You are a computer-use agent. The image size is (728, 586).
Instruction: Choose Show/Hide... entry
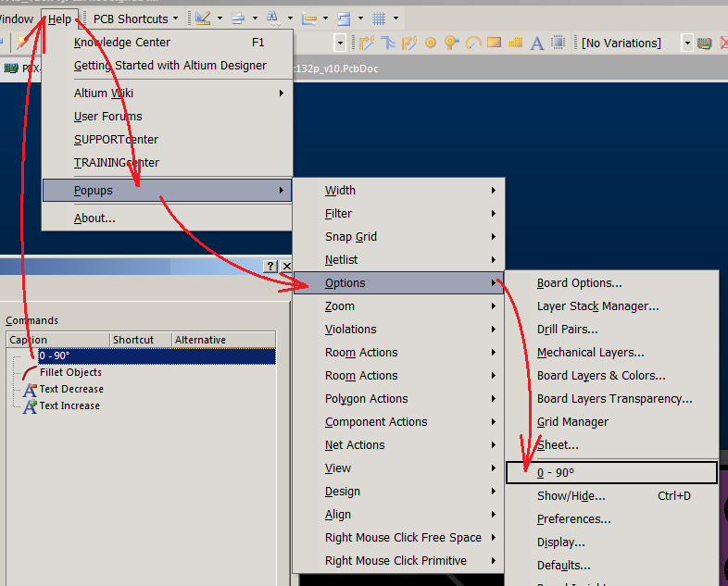(612, 496)
